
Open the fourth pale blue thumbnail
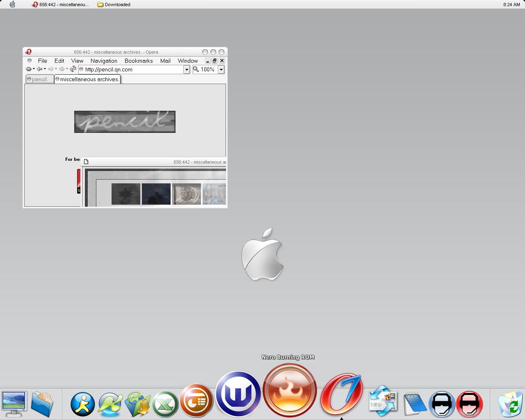point(214,194)
